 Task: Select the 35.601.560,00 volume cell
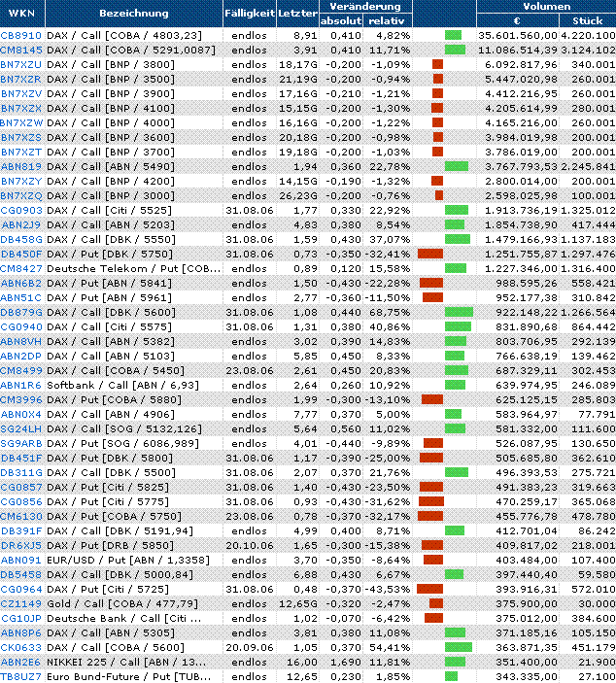pos(518,35)
